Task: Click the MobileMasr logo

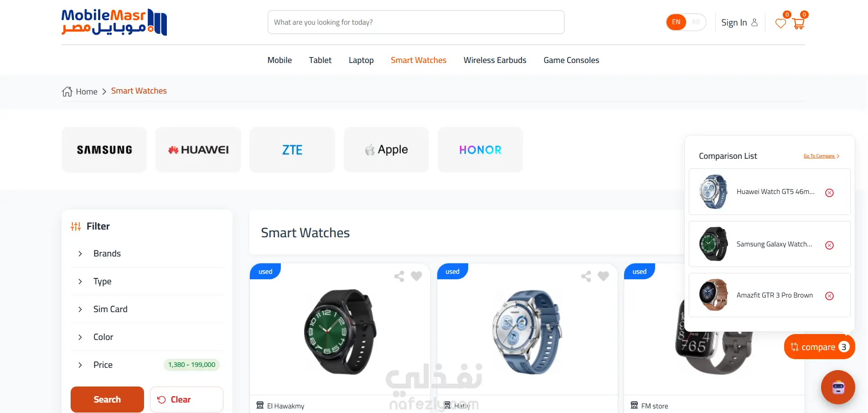Action: (x=114, y=22)
